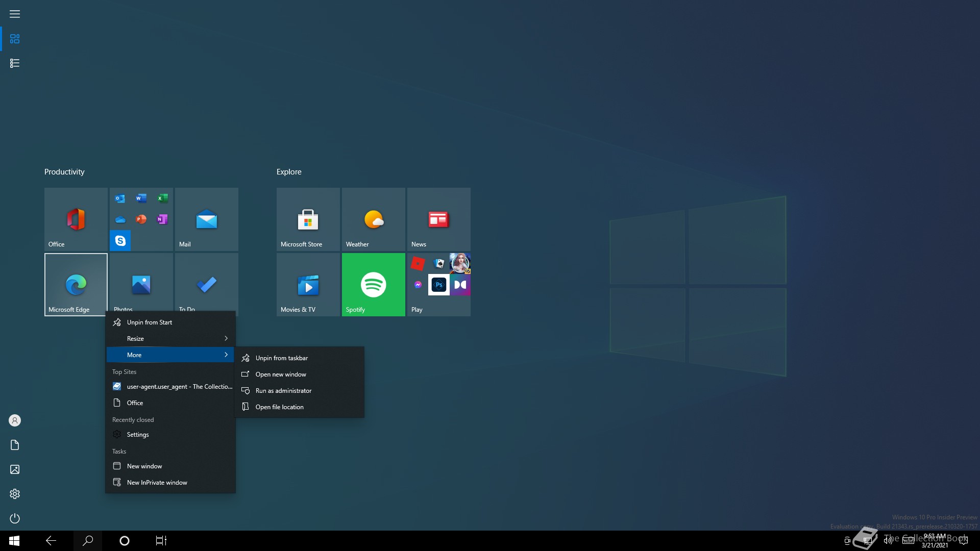Open Photoshop Express in the Play folder
This screenshot has width=980, height=551.
tap(439, 285)
